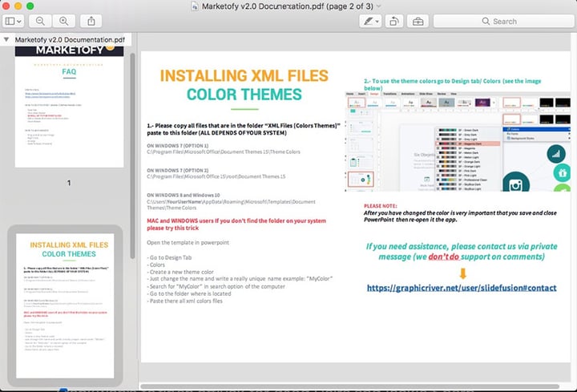Open the Share toolbar button
The height and width of the screenshot is (392, 577).
tap(91, 22)
